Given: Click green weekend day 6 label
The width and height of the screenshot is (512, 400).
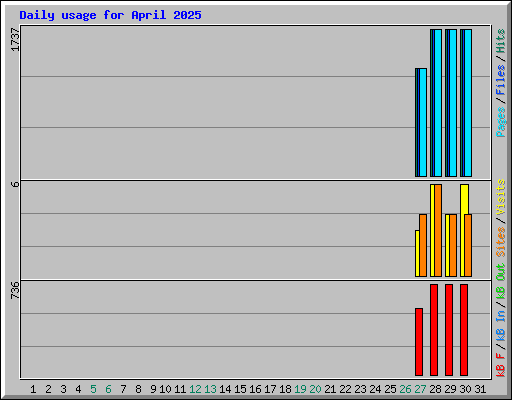Looking at the screenshot, I should point(108,389).
